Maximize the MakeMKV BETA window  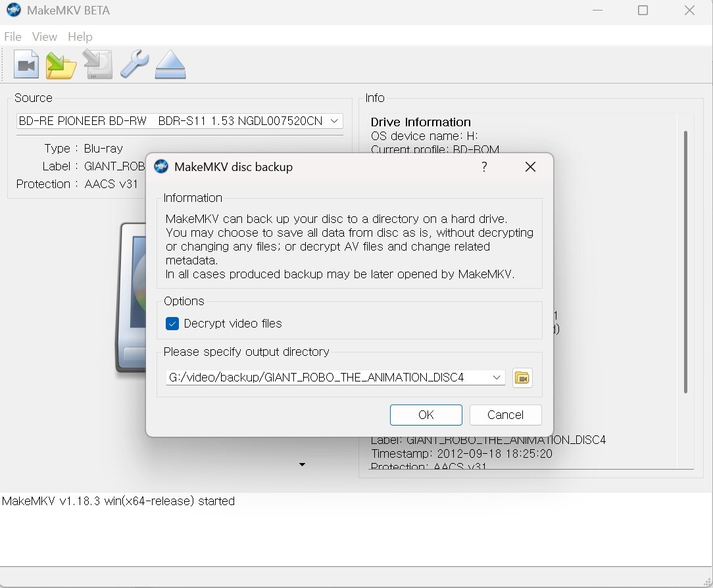(643, 10)
